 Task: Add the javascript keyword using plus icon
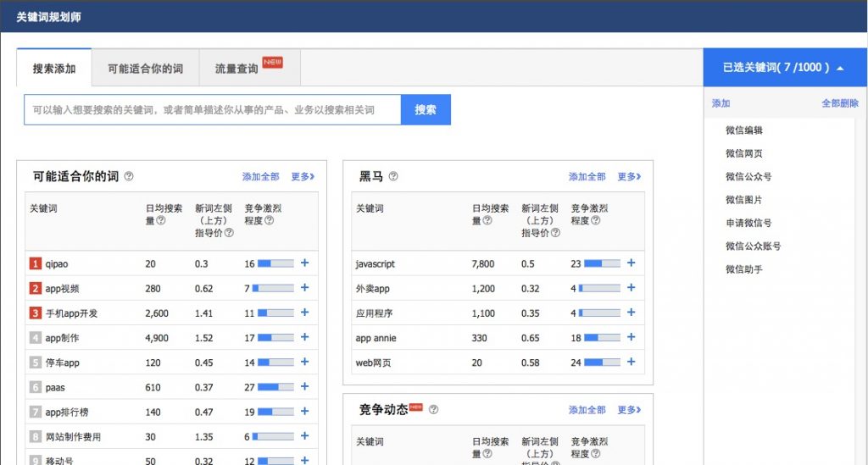tap(631, 263)
